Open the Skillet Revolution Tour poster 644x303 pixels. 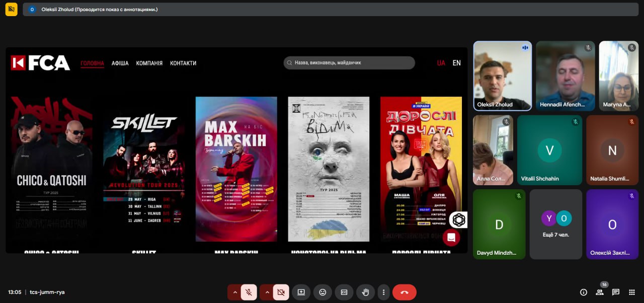tap(144, 169)
